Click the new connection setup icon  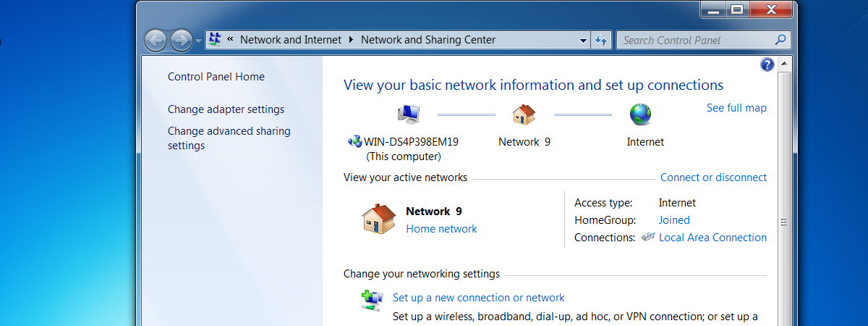tap(373, 300)
